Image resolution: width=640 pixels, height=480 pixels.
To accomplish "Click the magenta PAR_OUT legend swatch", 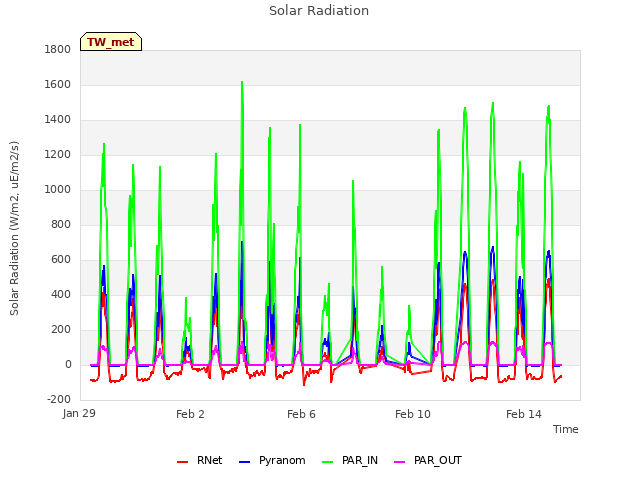I will pyautogui.click(x=400, y=462).
